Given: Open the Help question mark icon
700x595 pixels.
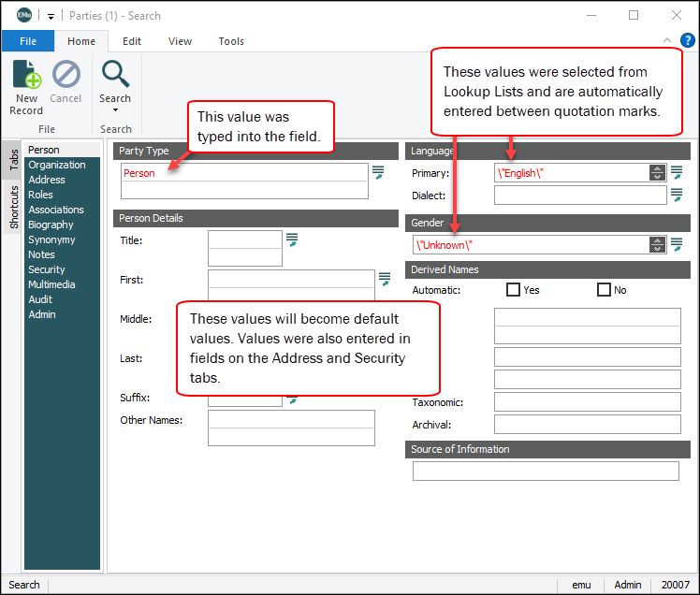Looking at the screenshot, I should coord(687,40).
